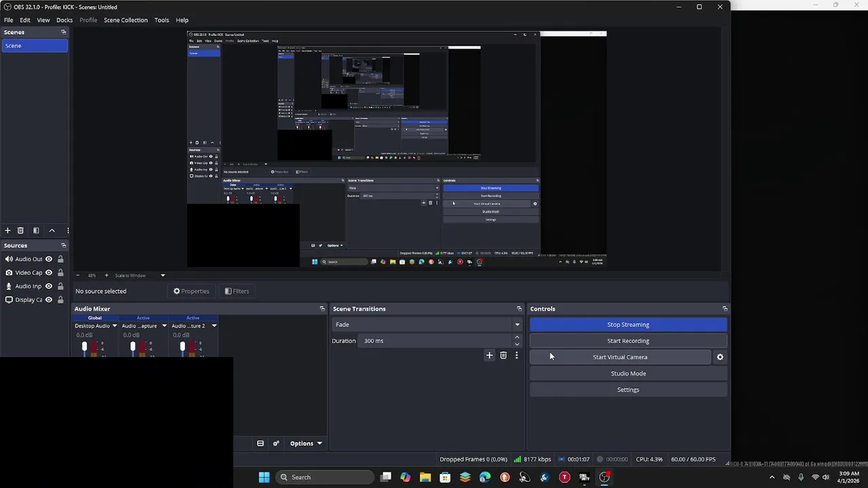
Task: Lock the Audio Inp source
Action: tap(60, 286)
